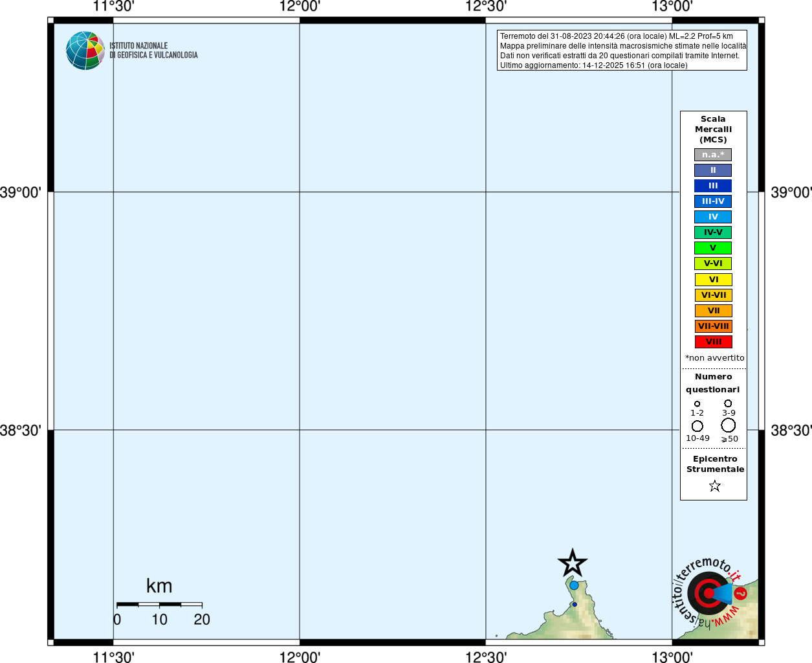The image size is (812, 663).
Task: Click the epicenter star on the map
Action: [x=573, y=563]
